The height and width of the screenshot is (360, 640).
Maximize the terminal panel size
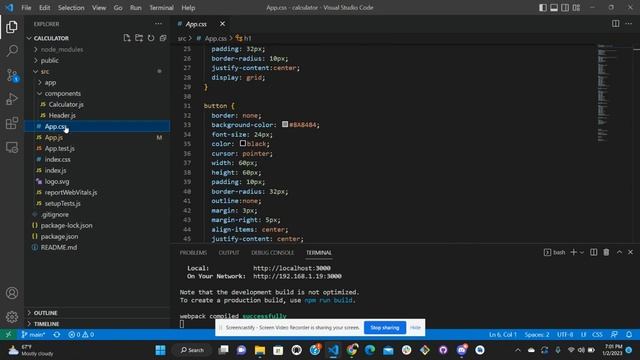click(619, 252)
